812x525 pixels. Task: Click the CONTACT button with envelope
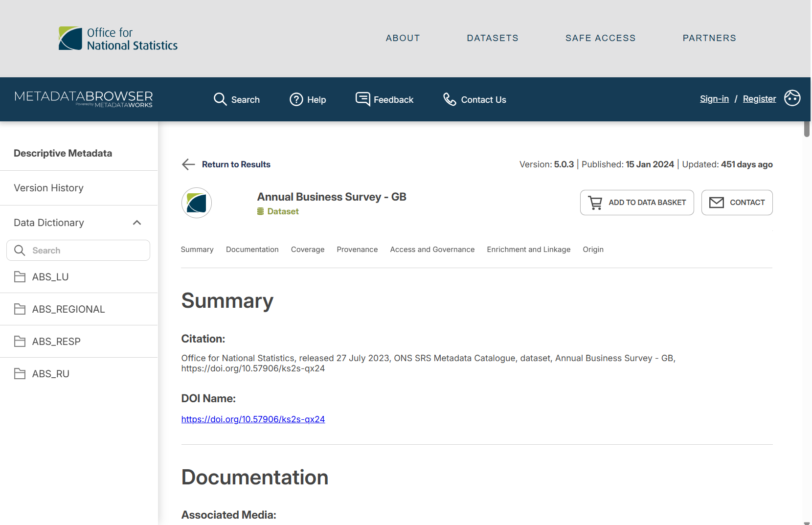click(x=737, y=203)
